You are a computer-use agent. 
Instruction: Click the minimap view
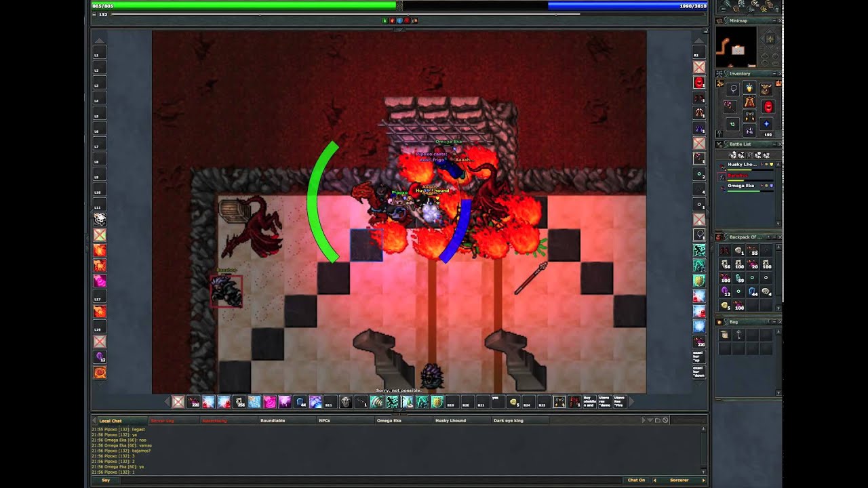pyautogui.click(x=736, y=47)
